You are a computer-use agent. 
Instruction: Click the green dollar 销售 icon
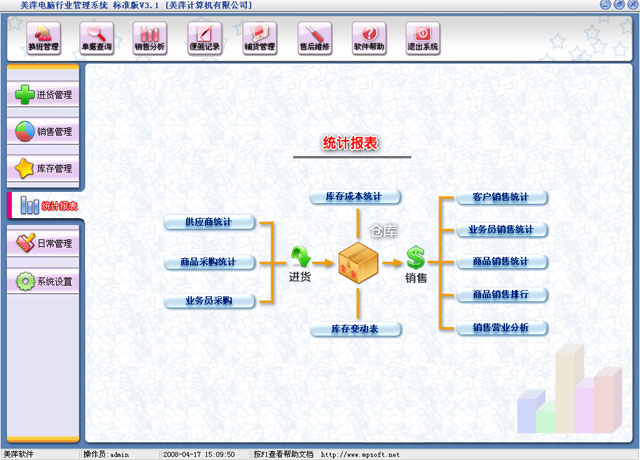(x=415, y=259)
